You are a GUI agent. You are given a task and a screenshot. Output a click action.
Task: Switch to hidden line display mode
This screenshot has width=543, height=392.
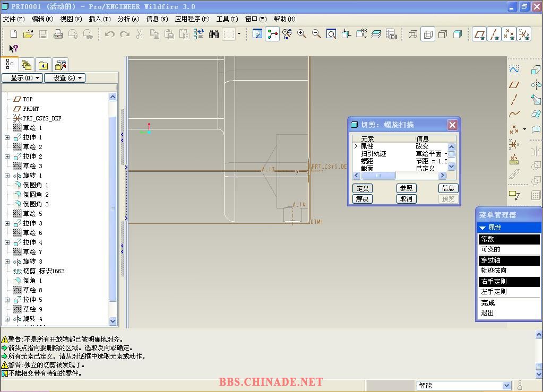click(x=428, y=34)
